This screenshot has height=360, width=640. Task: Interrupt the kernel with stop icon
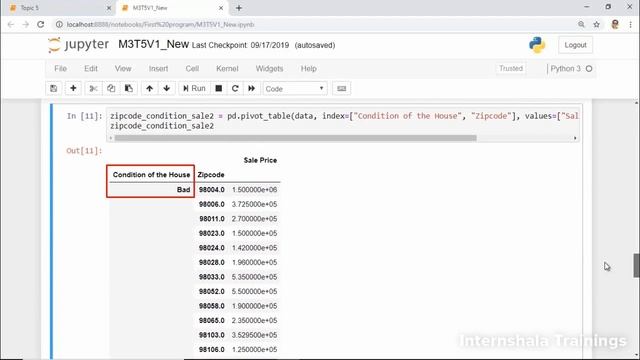click(219, 89)
